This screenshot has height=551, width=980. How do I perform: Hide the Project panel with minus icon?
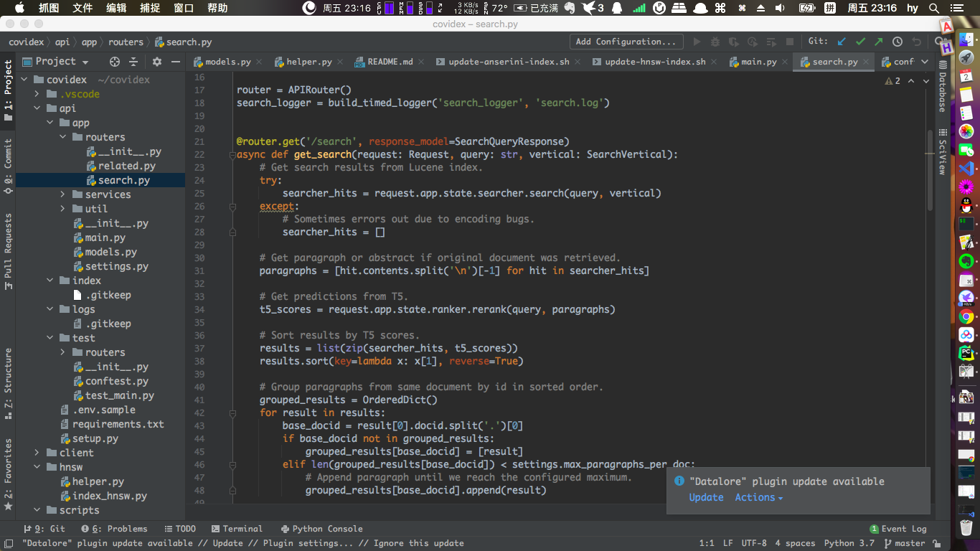click(x=176, y=62)
